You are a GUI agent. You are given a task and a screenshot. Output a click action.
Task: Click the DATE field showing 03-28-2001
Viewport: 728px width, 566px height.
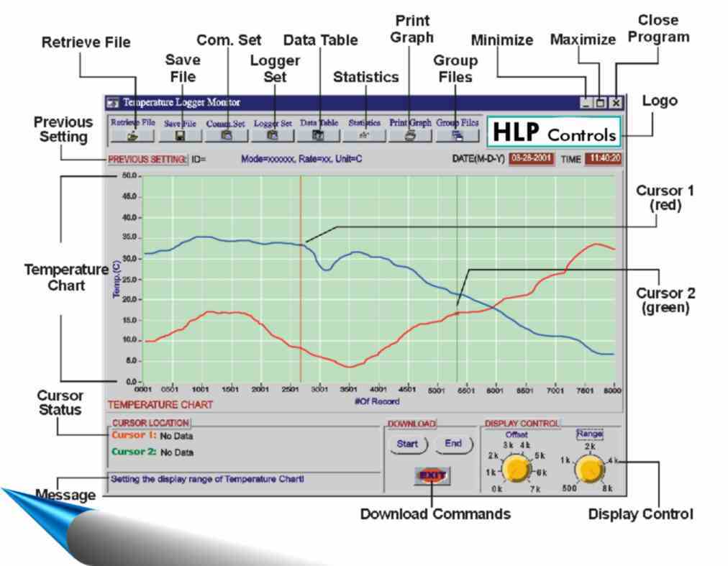[531, 158]
